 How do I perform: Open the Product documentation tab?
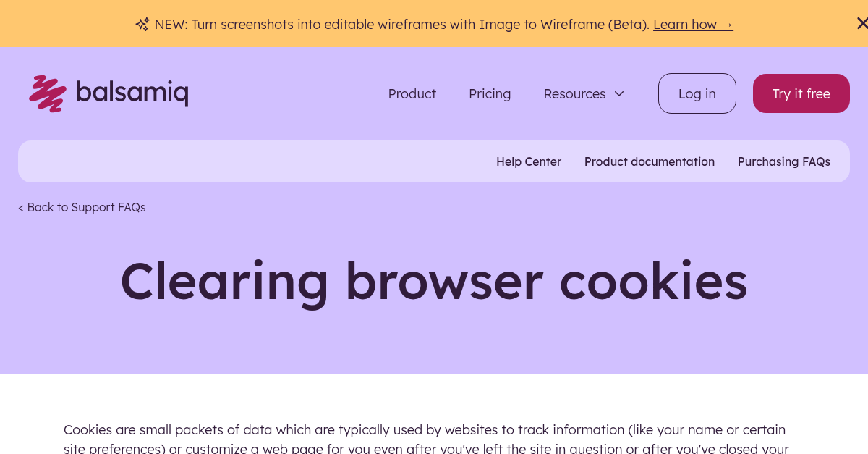tap(649, 161)
